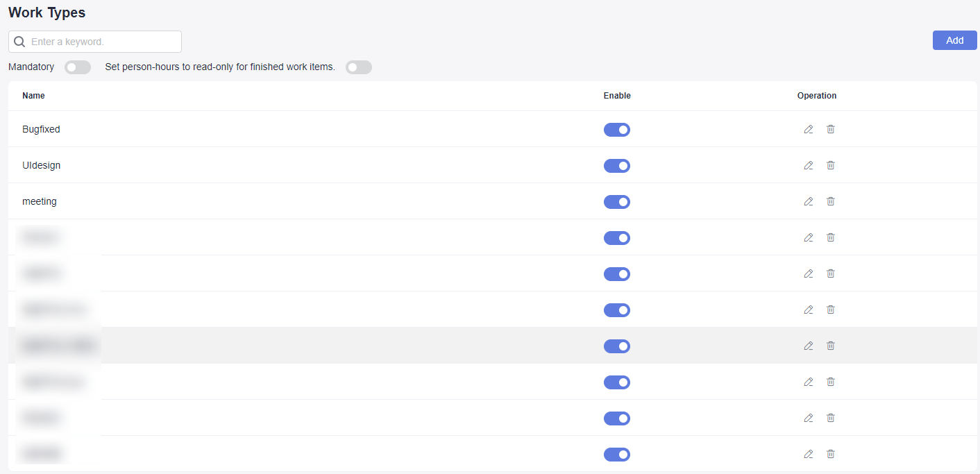Click the search magnifier icon
The width and height of the screenshot is (980, 474).
[19, 42]
